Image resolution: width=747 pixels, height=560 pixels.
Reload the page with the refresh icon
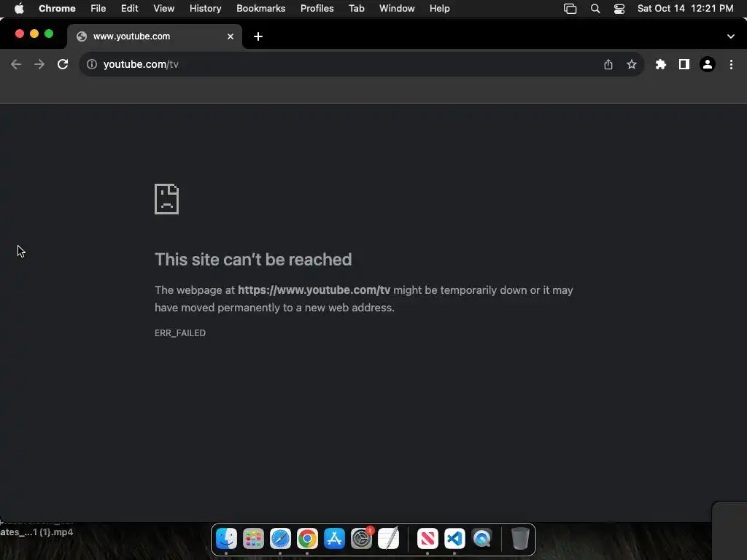[x=63, y=64]
